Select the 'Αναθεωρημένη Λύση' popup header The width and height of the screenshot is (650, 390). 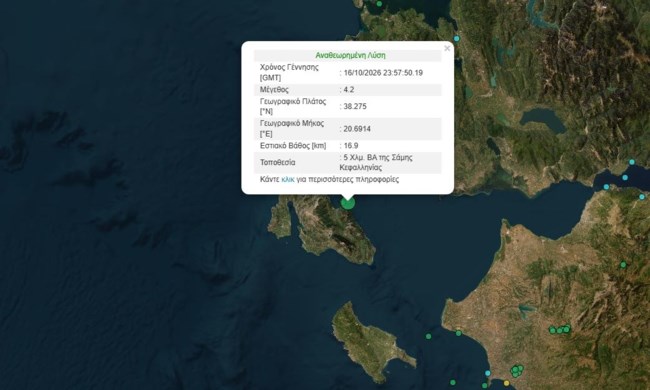click(350, 55)
